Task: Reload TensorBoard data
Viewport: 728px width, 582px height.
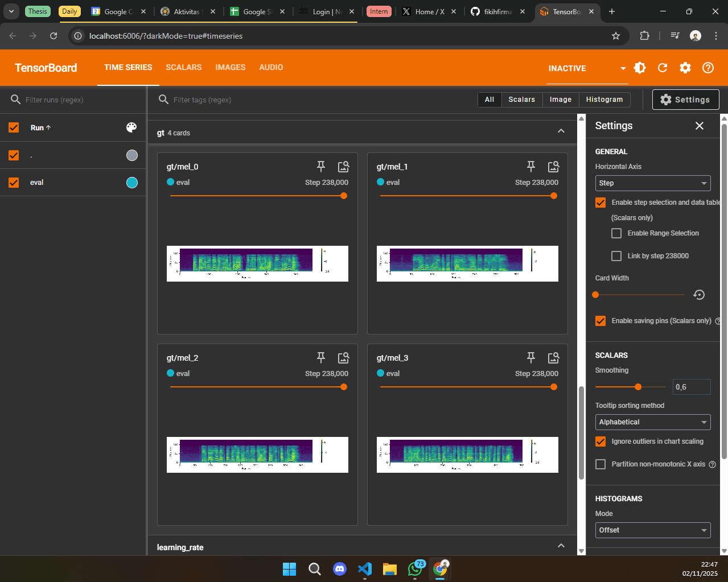Action: (x=663, y=68)
